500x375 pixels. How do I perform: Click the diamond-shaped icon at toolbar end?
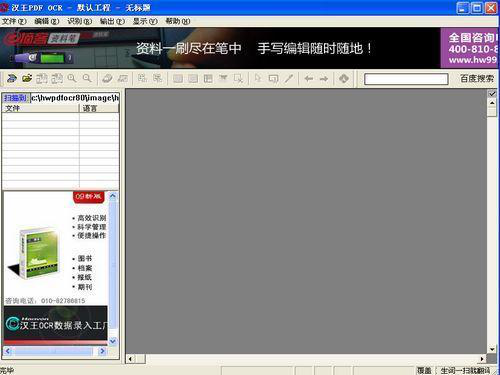click(344, 79)
